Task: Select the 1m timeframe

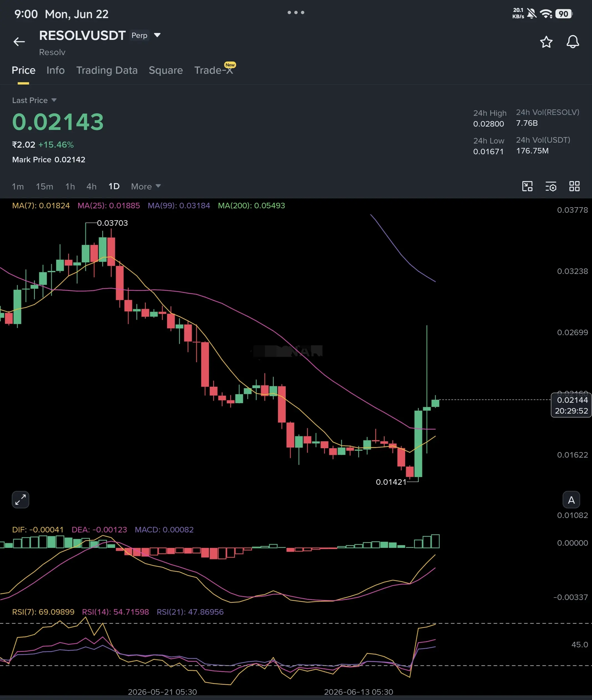Action: pos(18,186)
